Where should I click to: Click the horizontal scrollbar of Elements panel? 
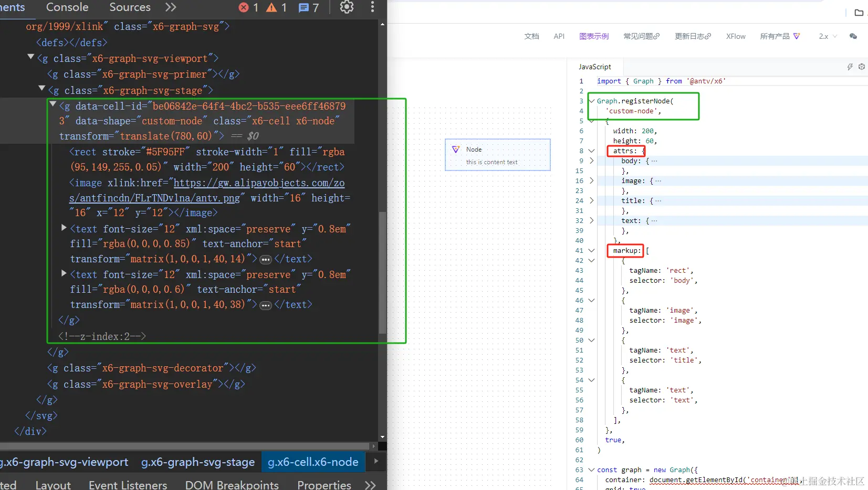(185, 446)
